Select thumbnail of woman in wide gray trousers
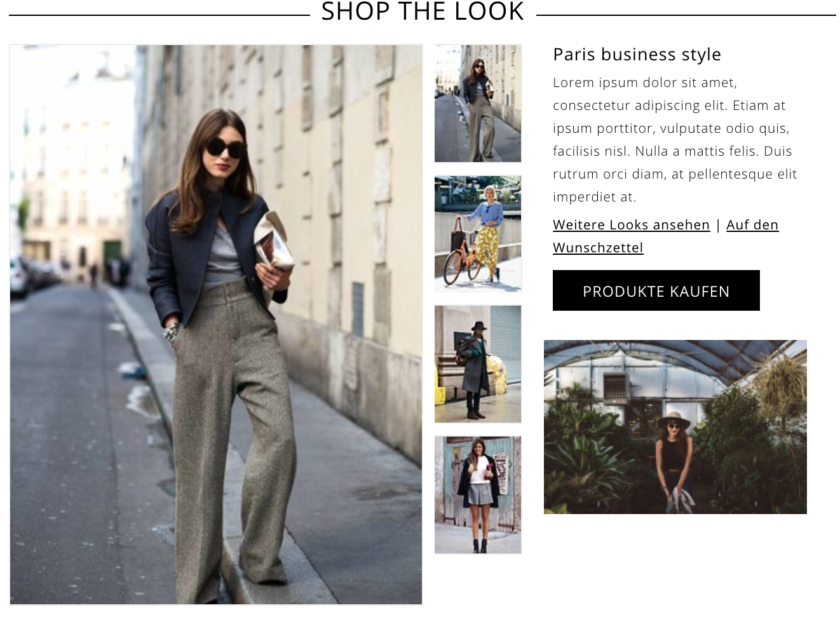Screen dimensions: 840x624 tap(478, 104)
